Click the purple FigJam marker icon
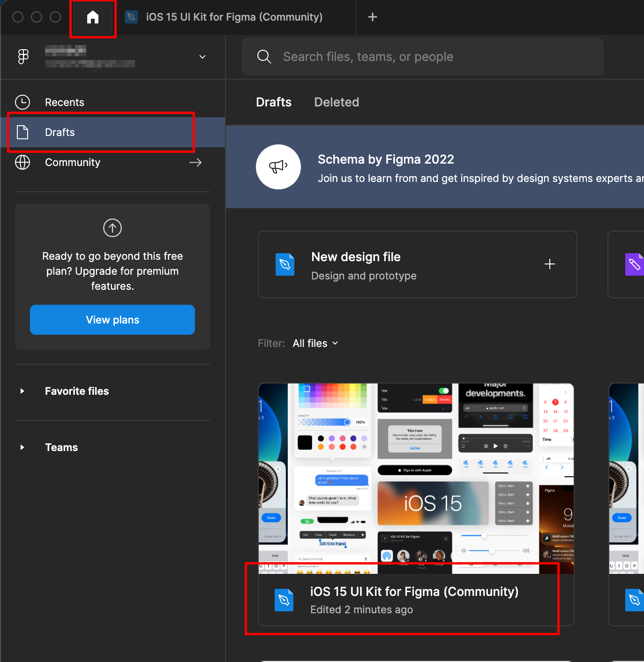This screenshot has width=644, height=662. 634,264
